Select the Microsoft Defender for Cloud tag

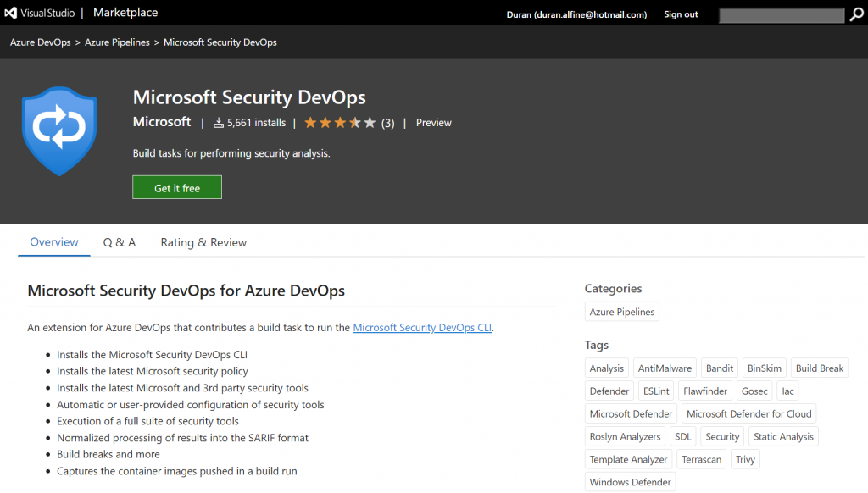point(749,414)
